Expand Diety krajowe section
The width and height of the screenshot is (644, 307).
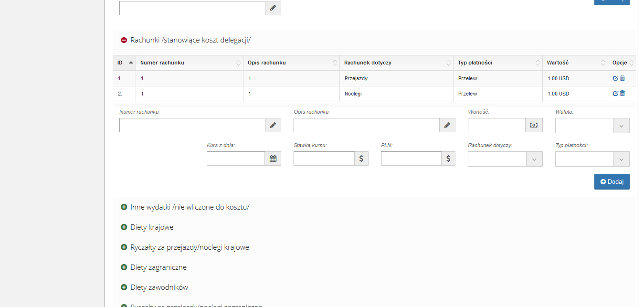click(124, 227)
